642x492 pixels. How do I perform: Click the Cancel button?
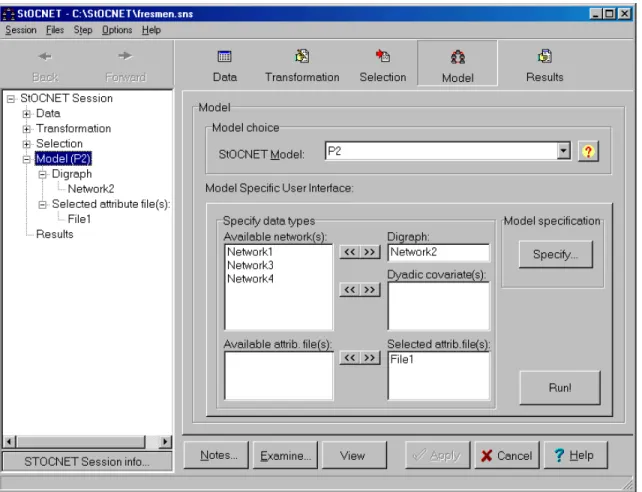pyautogui.click(x=506, y=455)
